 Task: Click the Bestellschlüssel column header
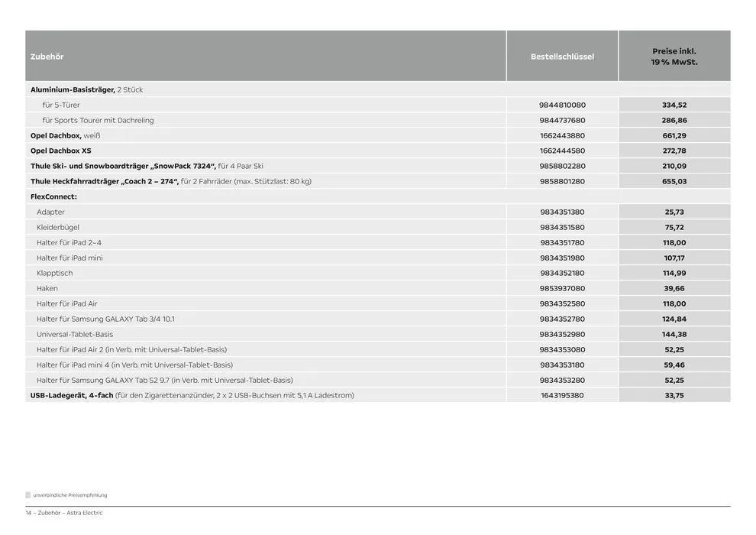(562, 57)
